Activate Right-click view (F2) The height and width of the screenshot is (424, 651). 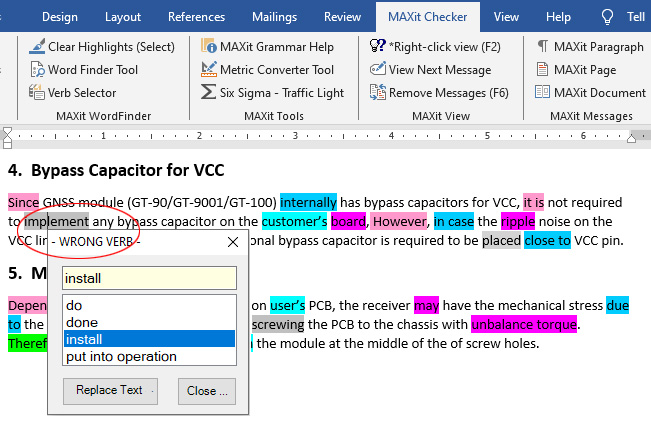pos(435,47)
